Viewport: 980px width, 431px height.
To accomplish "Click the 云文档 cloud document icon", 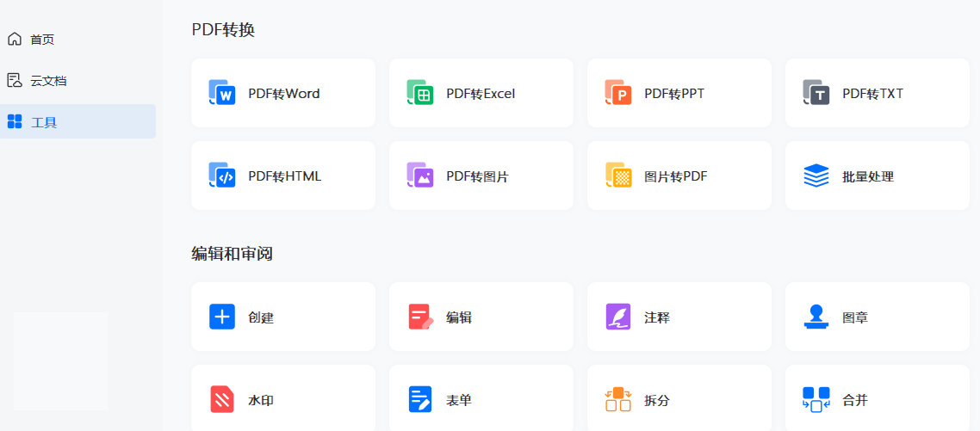I will coord(15,80).
